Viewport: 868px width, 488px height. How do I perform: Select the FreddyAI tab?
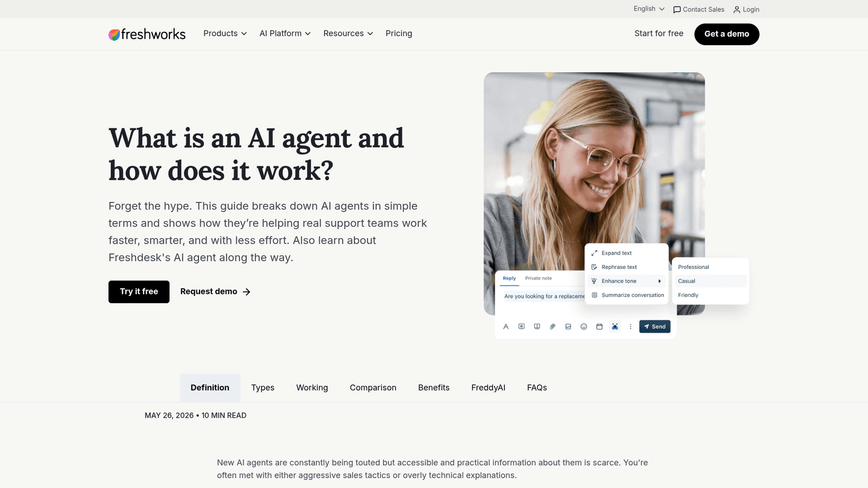click(488, 388)
